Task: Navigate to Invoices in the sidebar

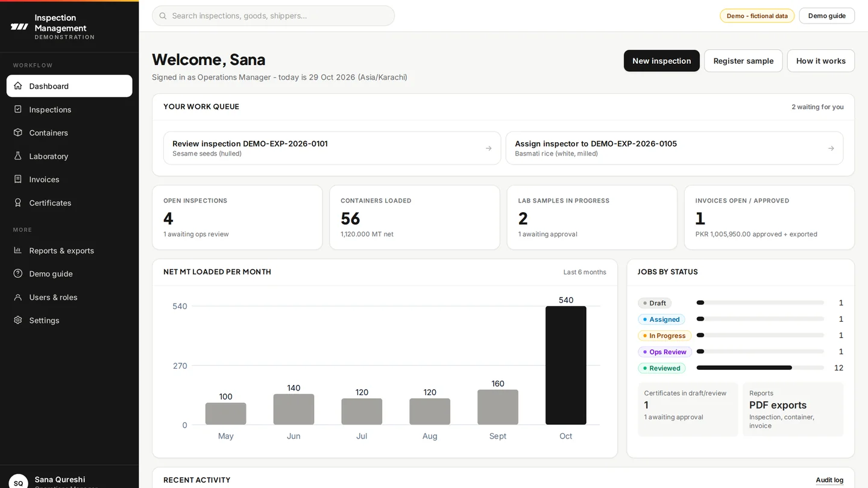Action: pyautogui.click(x=69, y=180)
